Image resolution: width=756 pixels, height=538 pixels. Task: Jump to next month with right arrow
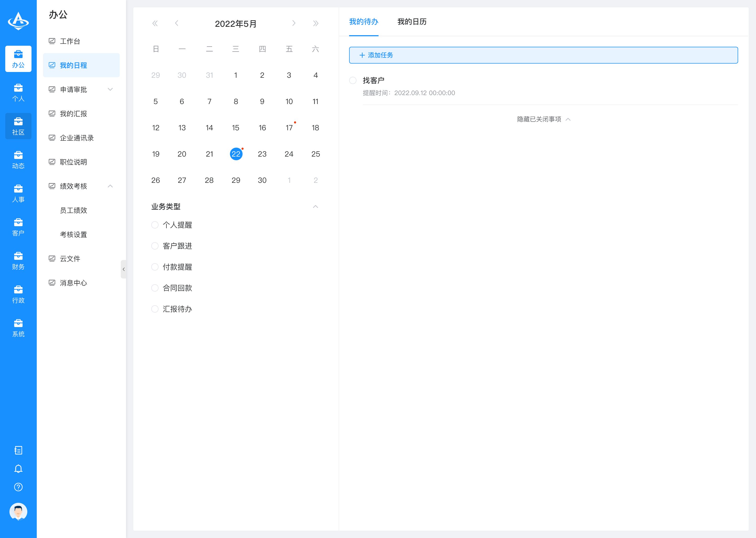294,23
